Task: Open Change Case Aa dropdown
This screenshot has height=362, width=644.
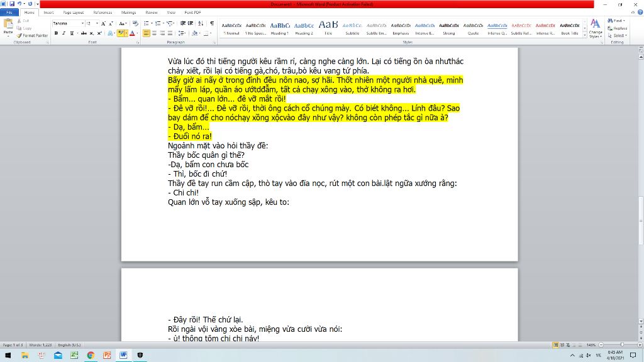Action: (123, 24)
